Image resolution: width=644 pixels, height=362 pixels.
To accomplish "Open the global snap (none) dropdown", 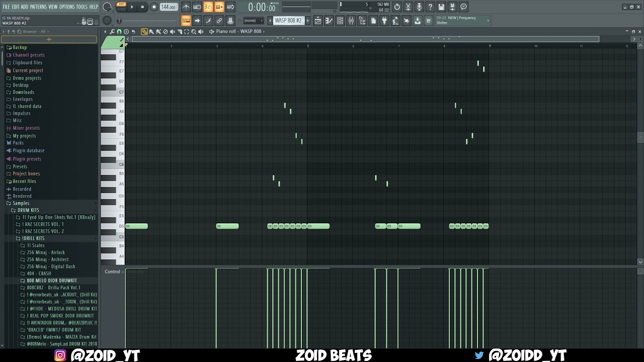I will 254,21.
